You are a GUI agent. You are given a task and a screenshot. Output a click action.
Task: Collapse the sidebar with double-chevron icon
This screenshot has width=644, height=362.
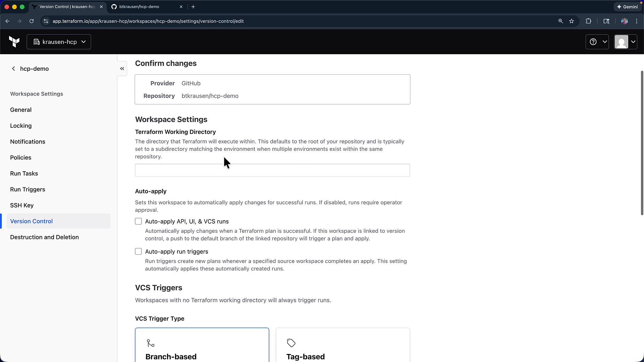pyautogui.click(x=122, y=69)
